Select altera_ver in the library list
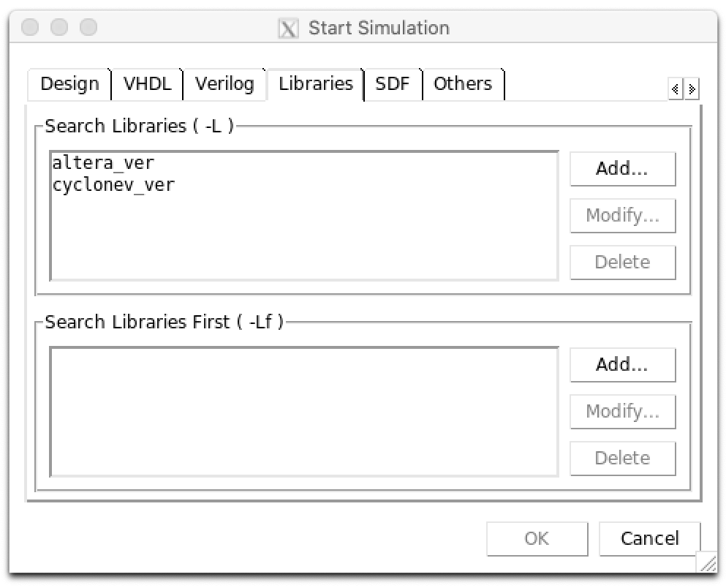 [x=103, y=163]
